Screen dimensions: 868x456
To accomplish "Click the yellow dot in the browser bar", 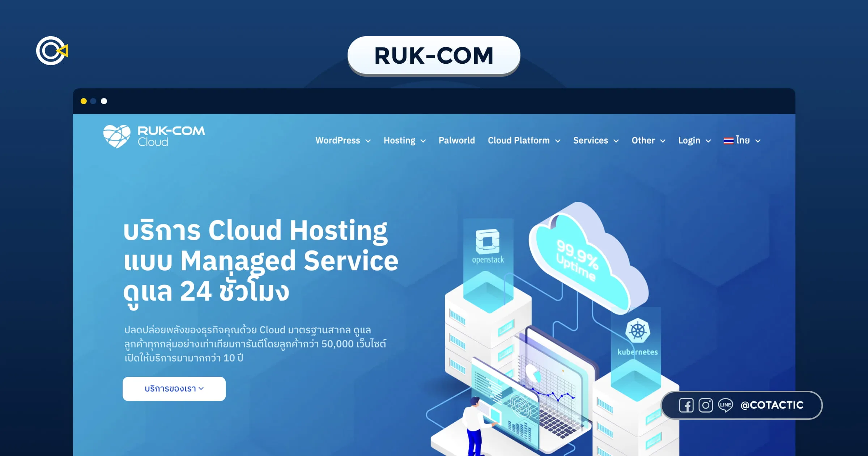I will tap(84, 101).
